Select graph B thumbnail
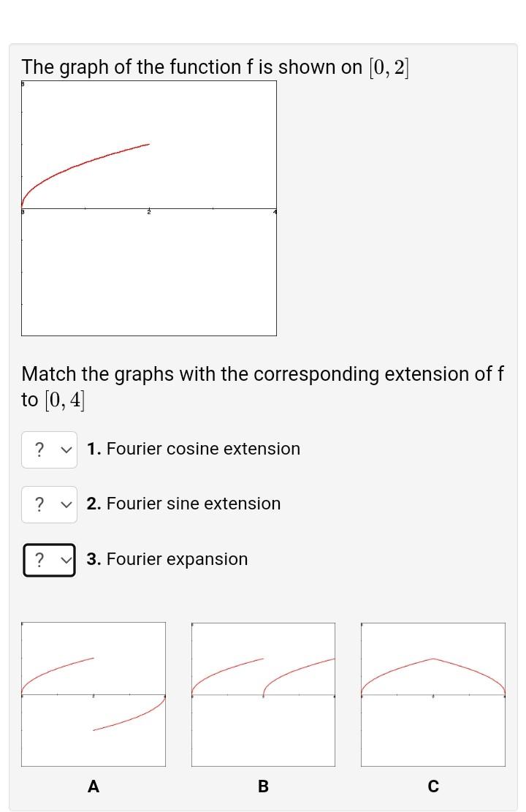The height and width of the screenshot is (812, 526). pos(263,693)
